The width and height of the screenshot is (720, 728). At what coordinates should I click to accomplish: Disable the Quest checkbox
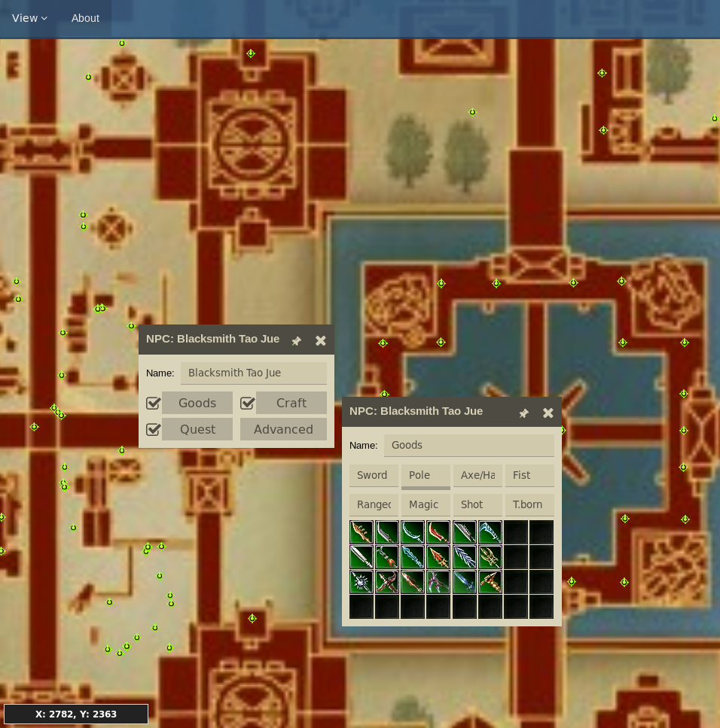pyautogui.click(x=153, y=430)
